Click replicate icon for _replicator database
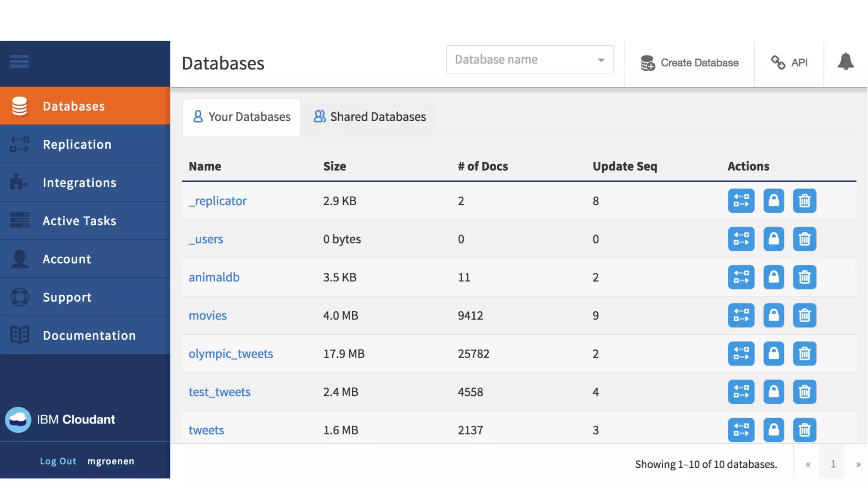Image resolution: width=868 pixels, height=488 pixels. coord(741,201)
